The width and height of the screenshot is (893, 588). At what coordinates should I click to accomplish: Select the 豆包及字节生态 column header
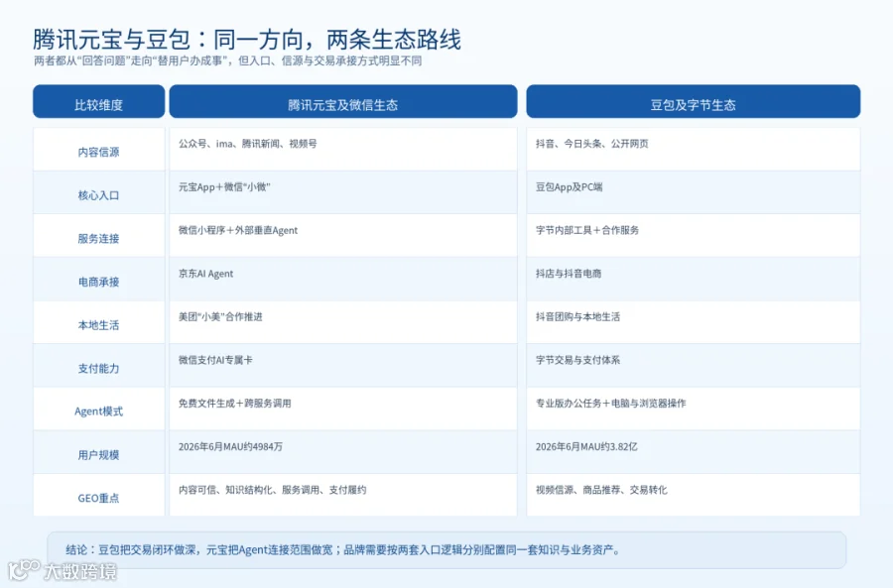694,101
